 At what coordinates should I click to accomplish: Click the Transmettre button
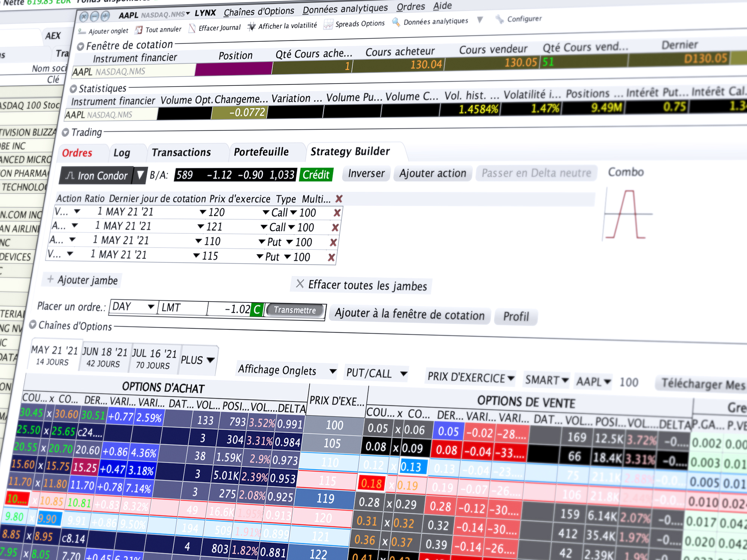tap(295, 310)
